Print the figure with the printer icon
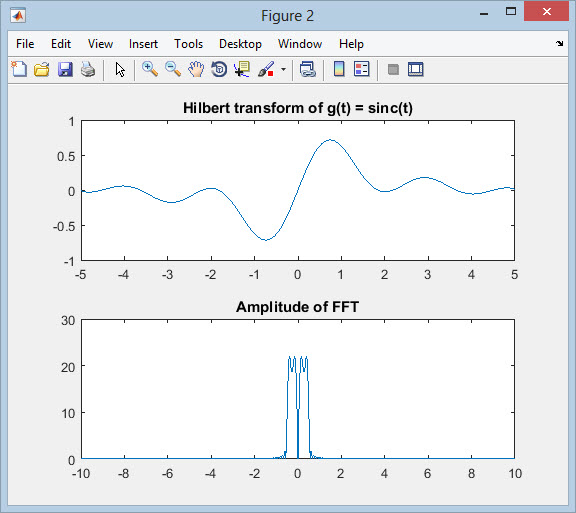 click(88, 69)
